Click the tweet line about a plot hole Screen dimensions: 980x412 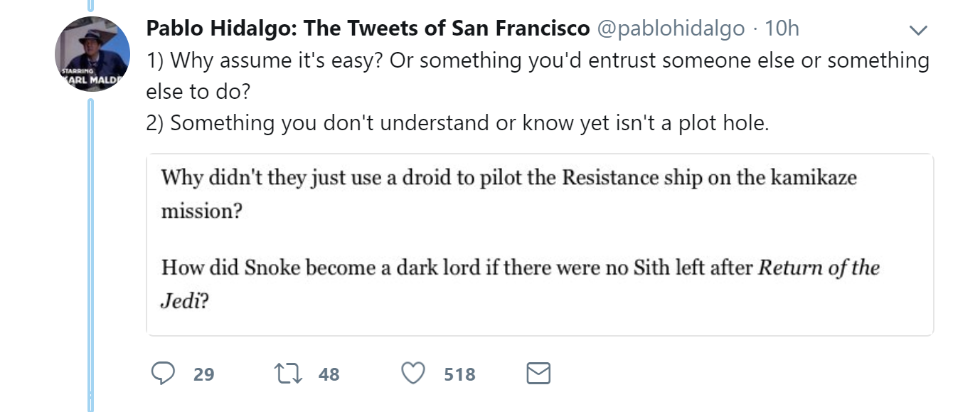(458, 123)
